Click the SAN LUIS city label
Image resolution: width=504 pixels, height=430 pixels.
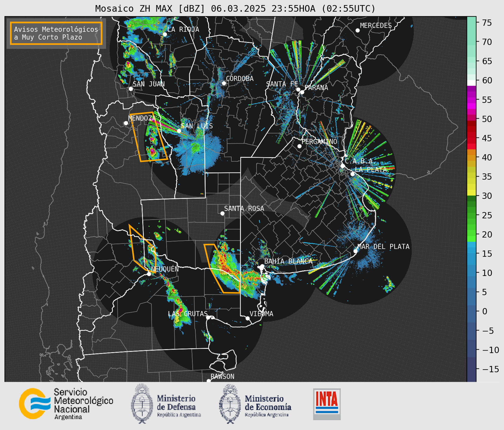click(197, 126)
